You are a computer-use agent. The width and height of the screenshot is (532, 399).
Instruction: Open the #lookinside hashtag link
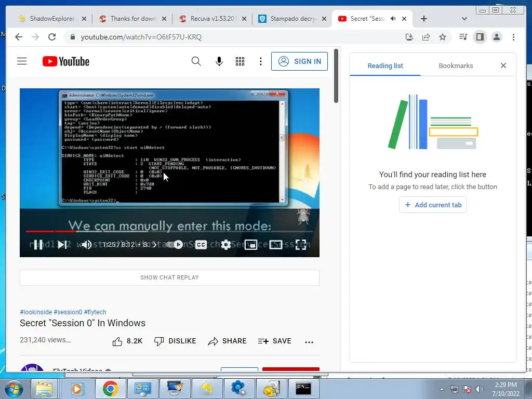pos(36,312)
